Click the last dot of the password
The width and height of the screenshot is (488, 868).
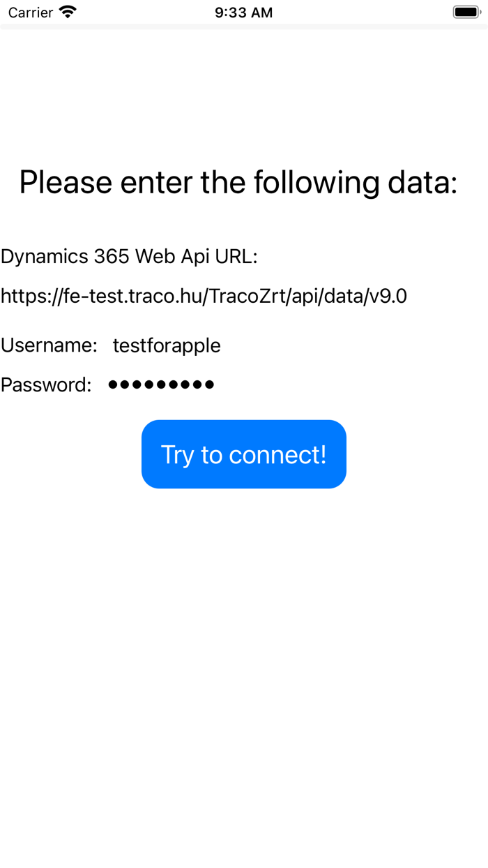[208, 384]
